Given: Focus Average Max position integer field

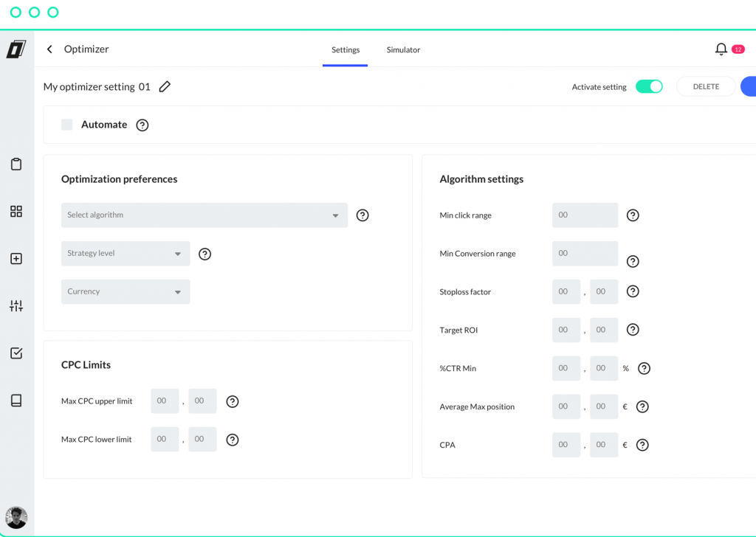Looking at the screenshot, I should click(x=566, y=406).
